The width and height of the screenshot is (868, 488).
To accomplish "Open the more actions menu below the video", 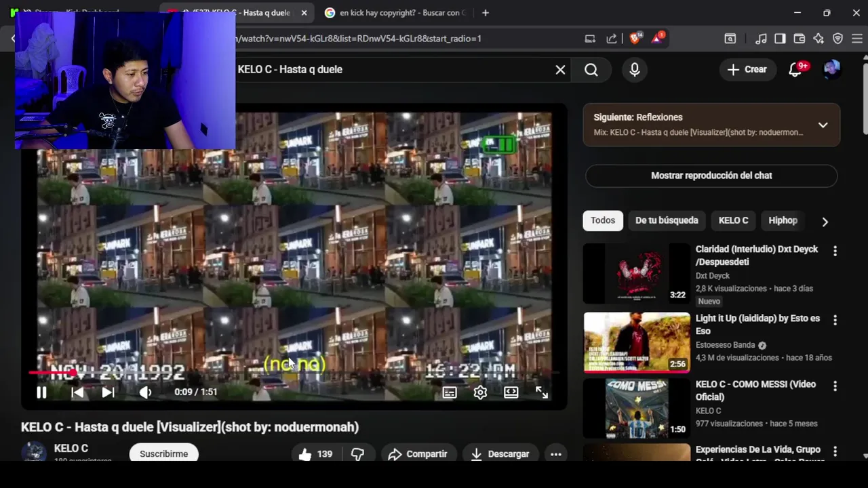I will [x=556, y=454].
